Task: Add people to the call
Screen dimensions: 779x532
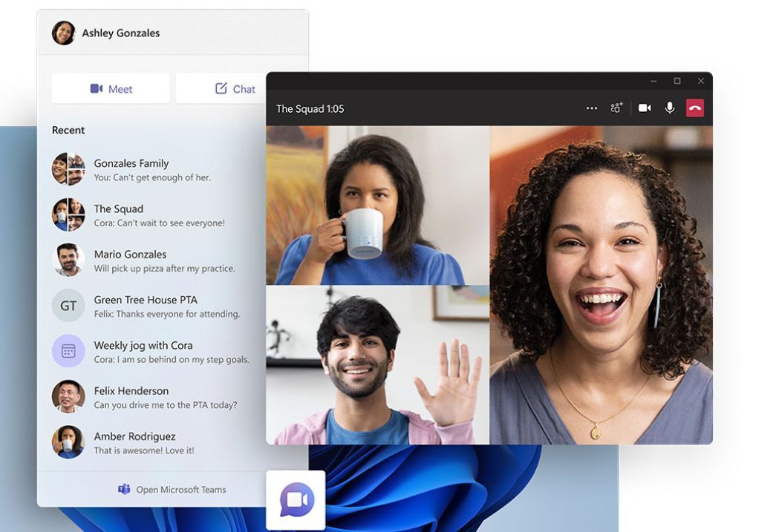Action: [x=616, y=108]
